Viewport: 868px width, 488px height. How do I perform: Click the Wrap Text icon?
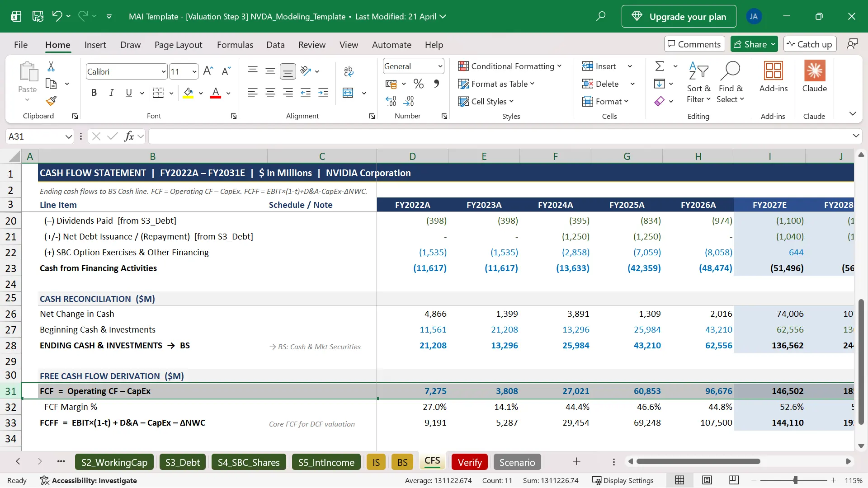pos(348,71)
